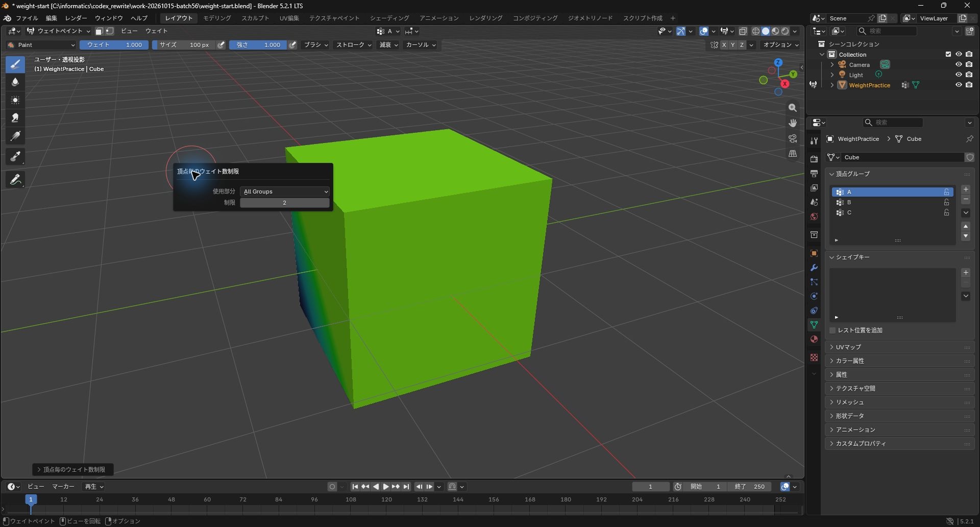Open the ブラシ dropdown
Image resolution: width=980 pixels, height=527 pixels.
coord(315,45)
